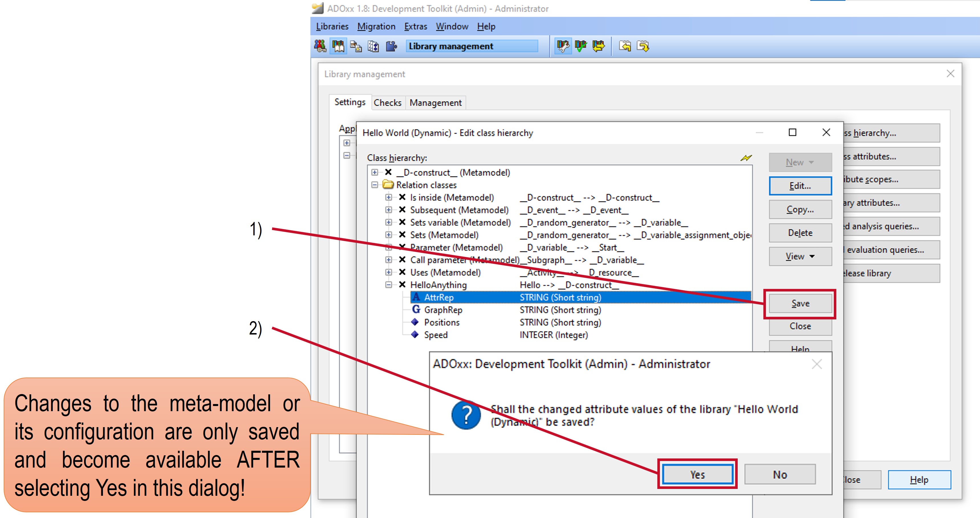
Task: Open the Migration menu
Action: coord(376,26)
